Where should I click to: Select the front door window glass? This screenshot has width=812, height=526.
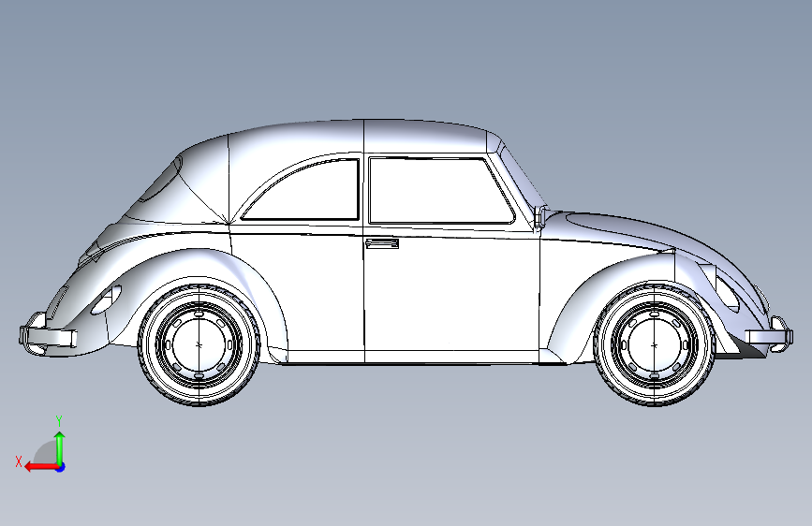[x=441, y=191]
